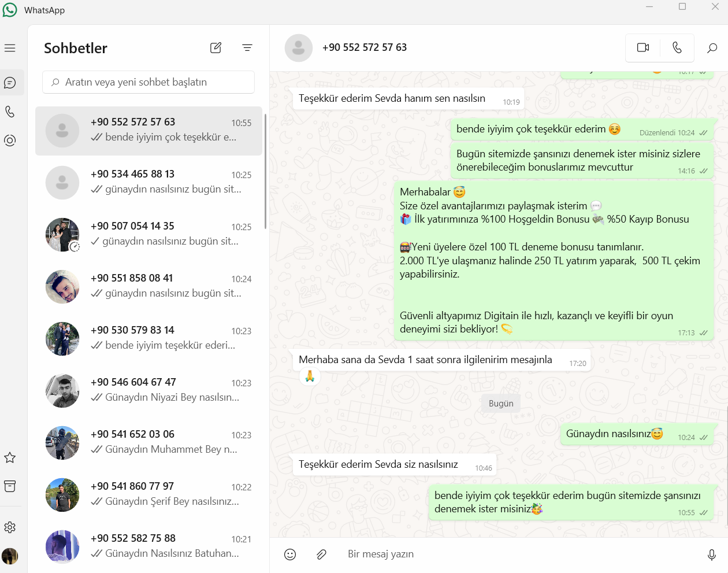Open the Calls tab in sidebar

(x=10, y=112)
